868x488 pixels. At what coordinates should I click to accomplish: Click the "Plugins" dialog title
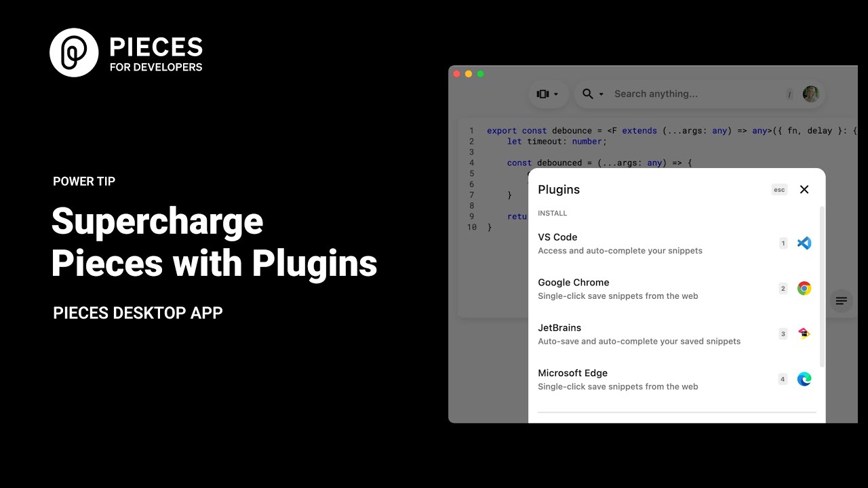[x=559, y=190]
